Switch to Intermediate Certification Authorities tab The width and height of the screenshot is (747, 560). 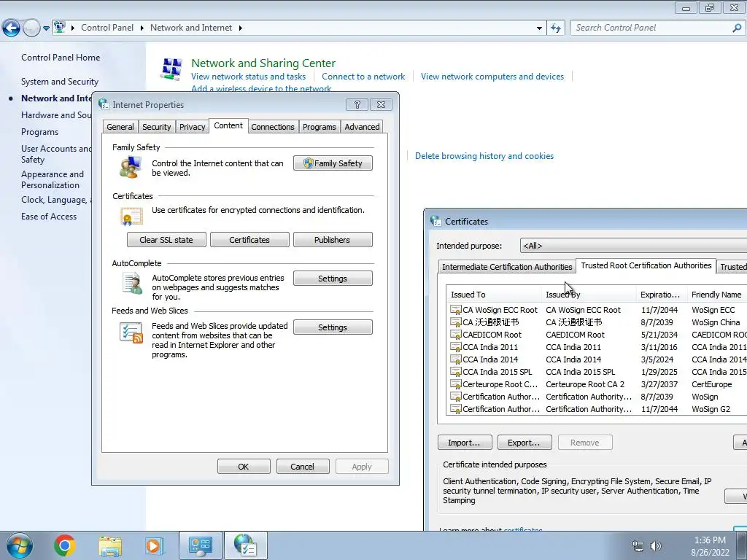507,267
